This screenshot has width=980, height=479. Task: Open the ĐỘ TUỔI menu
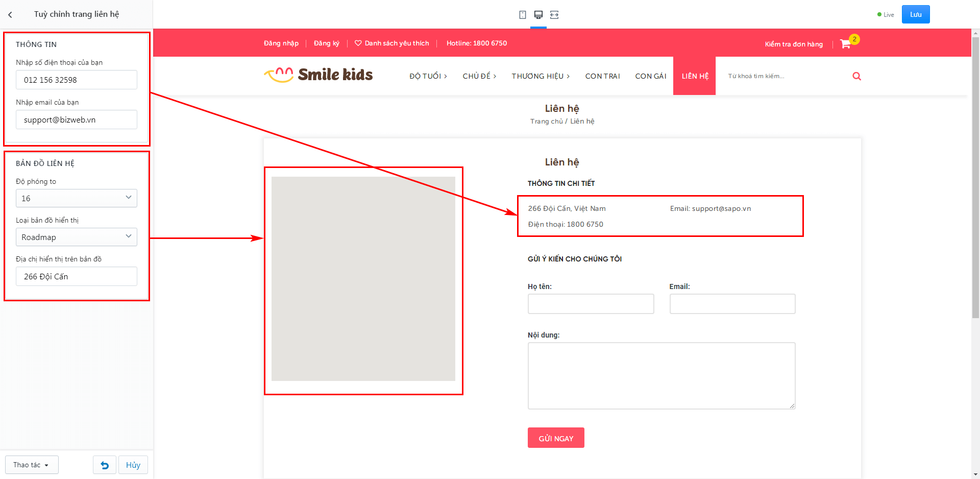pos(428,76)
